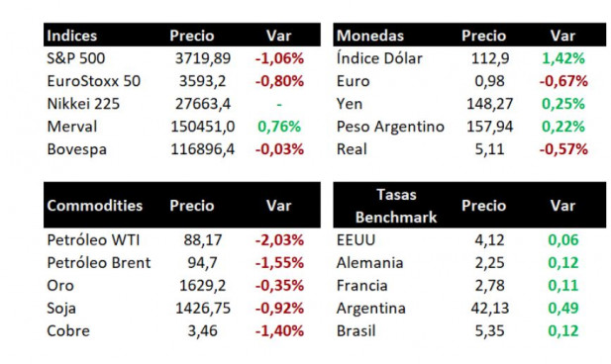Select the Tasas Benchmark header
The width and height of the screenshot is (611, 364).
click(x=396, y=205)
